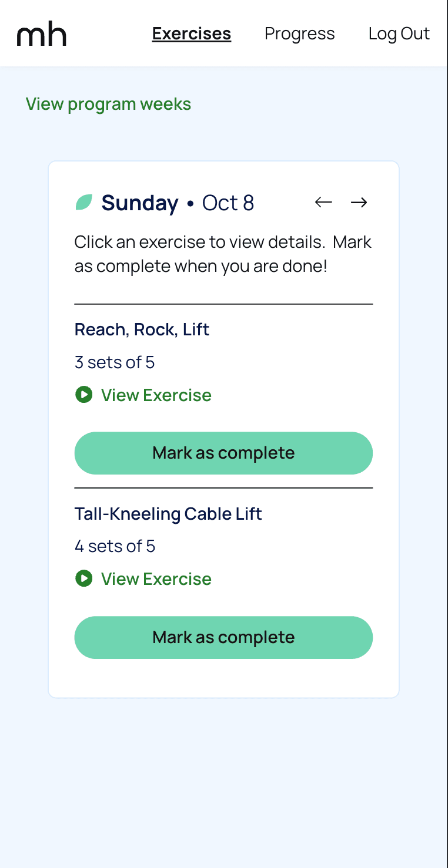Click the green leaf icon beside Sunday

point(84,203)
